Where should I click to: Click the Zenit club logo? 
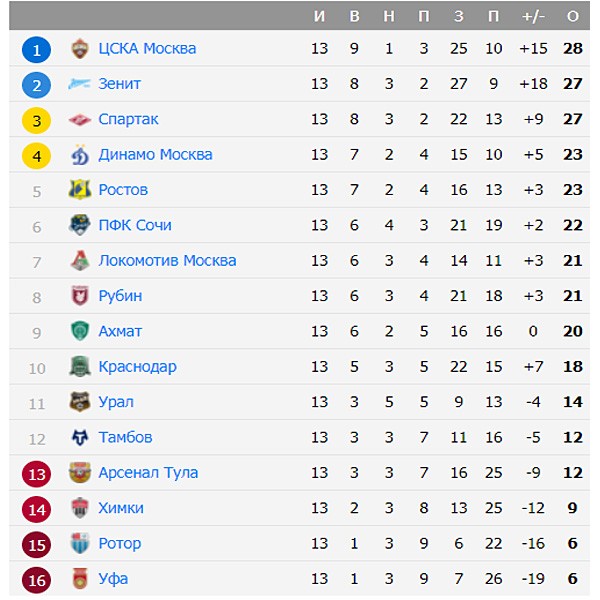click(x=79, y=83)
